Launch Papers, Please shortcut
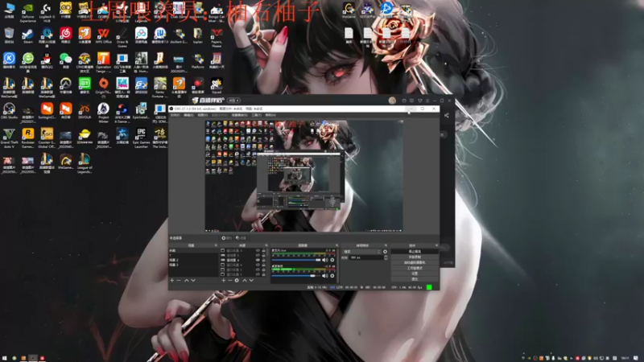Image resolution: width=644 pixels, height=362 pixels. point(217,38)
